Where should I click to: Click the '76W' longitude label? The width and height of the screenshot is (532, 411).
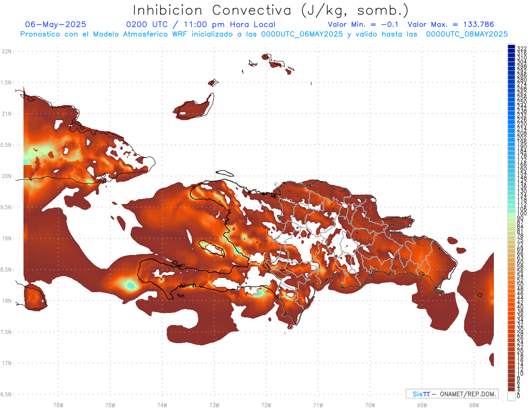tap(58, 404)
